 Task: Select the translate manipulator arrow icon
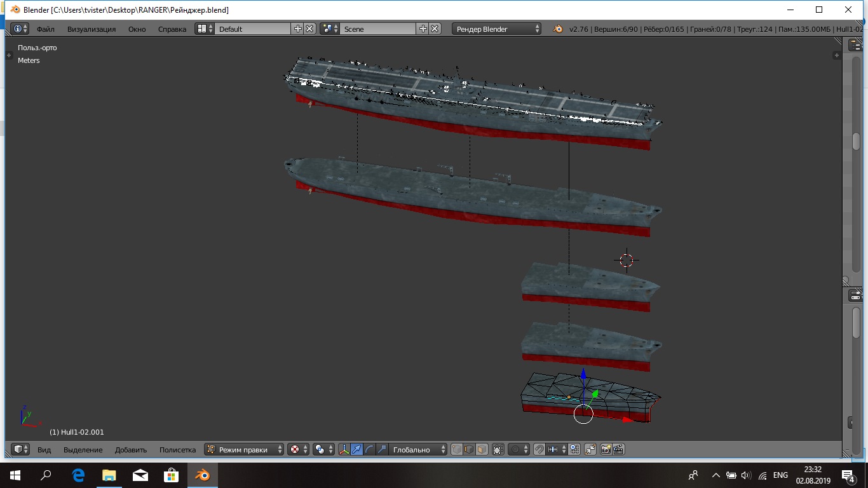click(357, 449)
